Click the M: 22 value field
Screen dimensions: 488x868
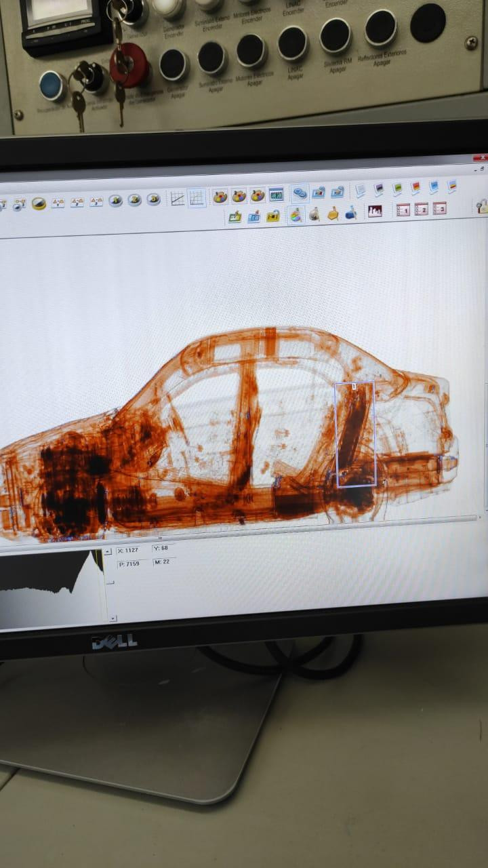[163, 561]
